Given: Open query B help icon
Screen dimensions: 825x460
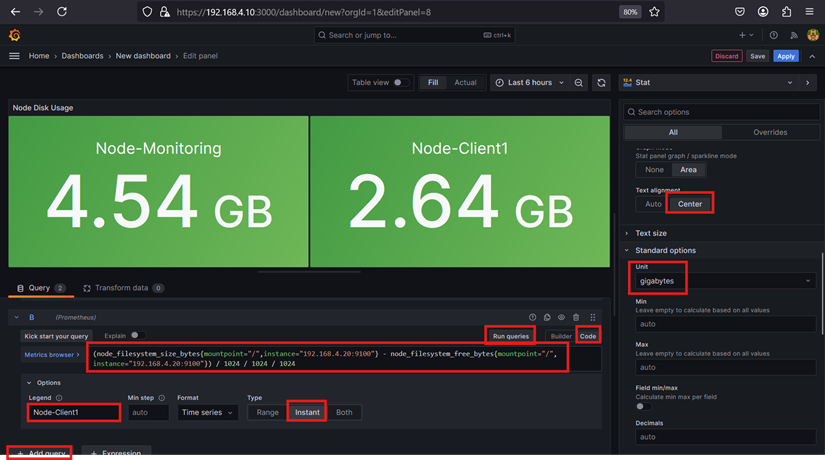Looking at the screenshot, I should point(532,317).
